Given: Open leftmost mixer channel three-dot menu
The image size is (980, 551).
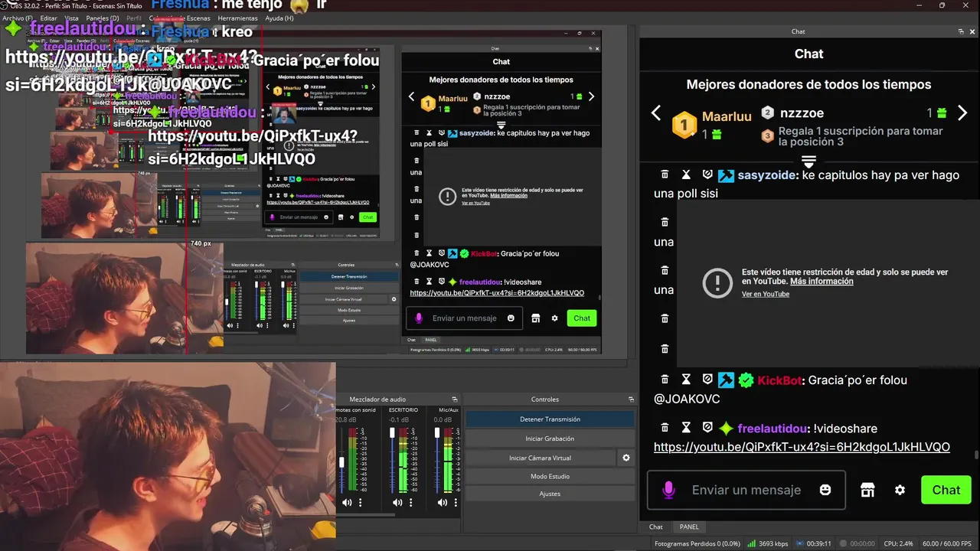Looking at the screenshot, I should click(x=360, y=503).
